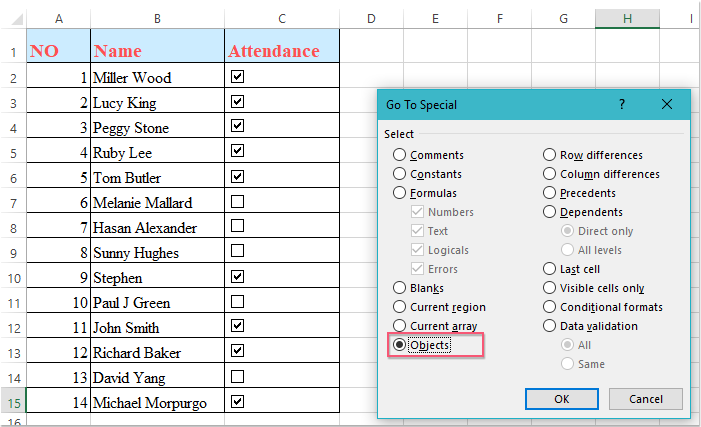This screenshot has width=701, height=427.
Task: Click the 'Attendance' header cell
Action: 282,46
